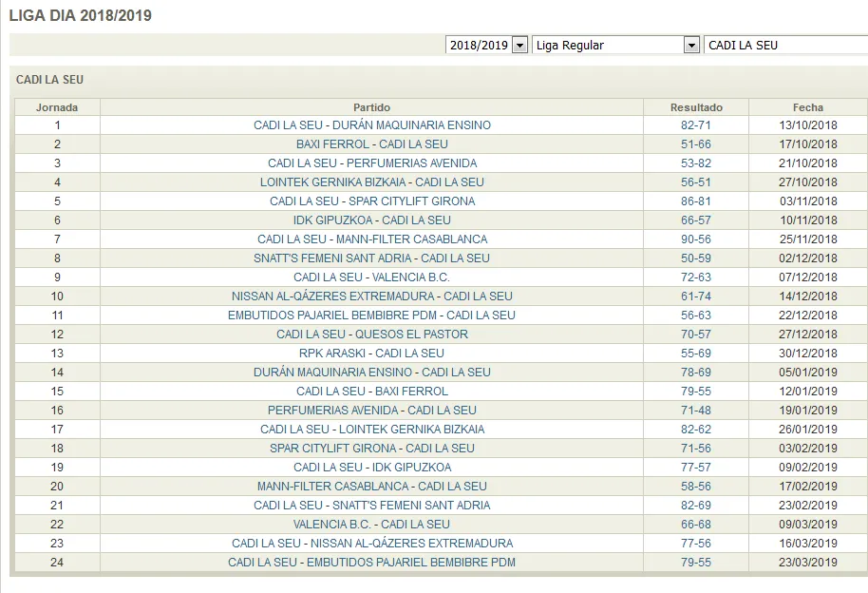
Task: Click result 66-68 for jornada 22
Action: (696, 525)
